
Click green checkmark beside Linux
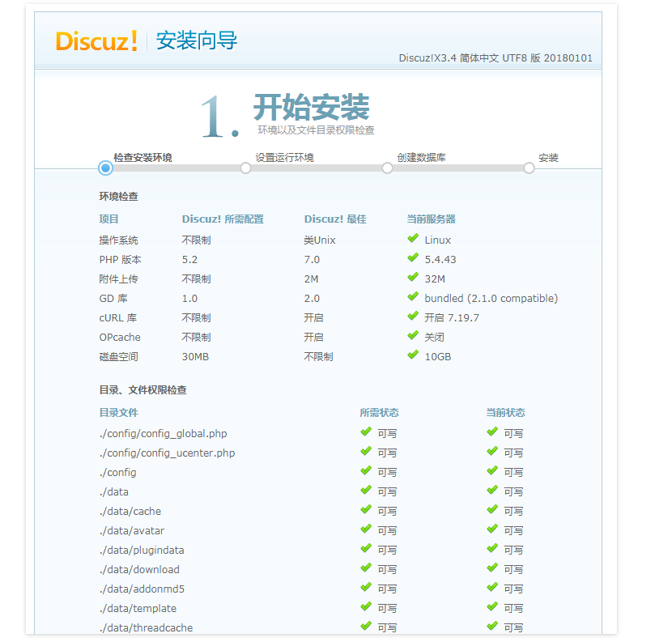(x=413, y=239)
